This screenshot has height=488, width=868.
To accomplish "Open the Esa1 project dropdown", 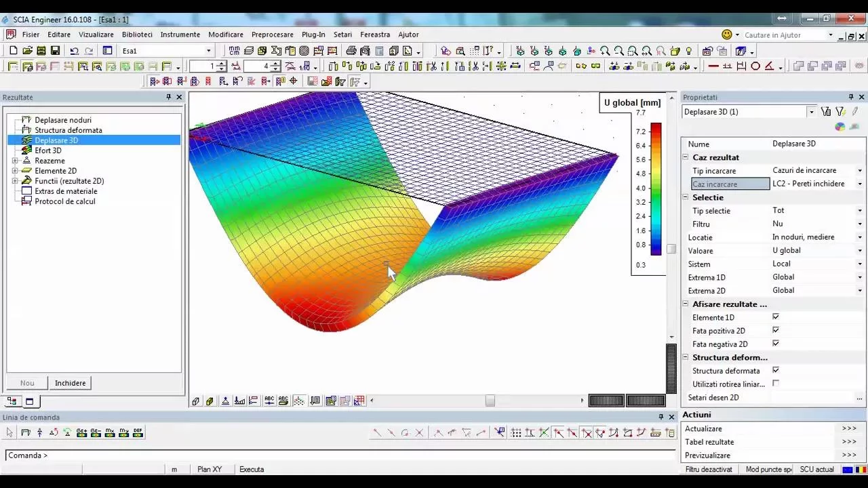I will click(209, 51).
